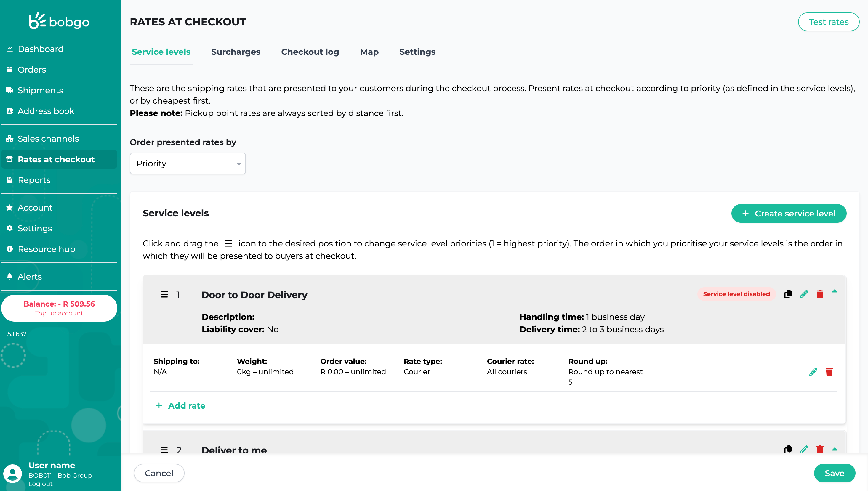
Task: Edit the Door to Door Delivery service level
Action: pyautogui.click(x=804, y=294)
